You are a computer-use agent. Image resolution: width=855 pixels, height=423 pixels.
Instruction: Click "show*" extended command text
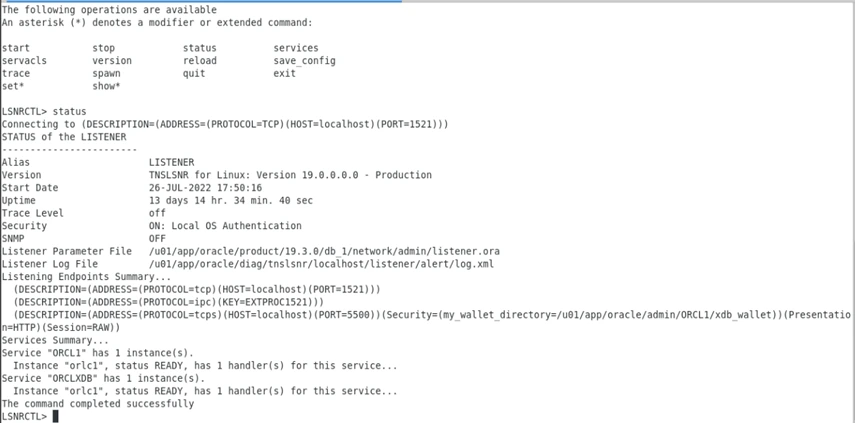click(106, 86)
